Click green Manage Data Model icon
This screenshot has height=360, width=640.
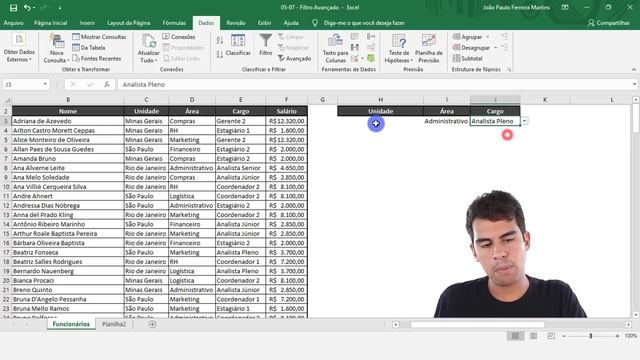[371, 59]
